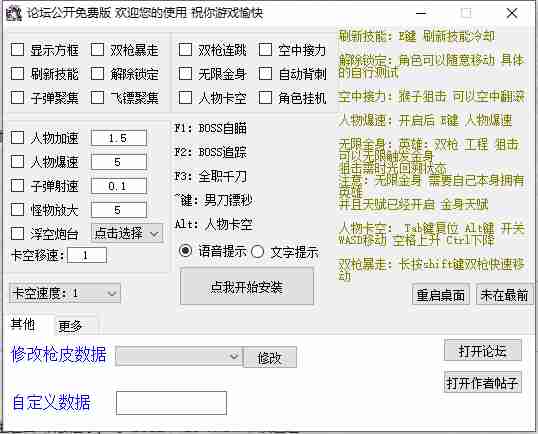Turn on the 浮空炮台 checkbox
The height and width of the screenshot is (434, 538).
(x=17, y=234)
